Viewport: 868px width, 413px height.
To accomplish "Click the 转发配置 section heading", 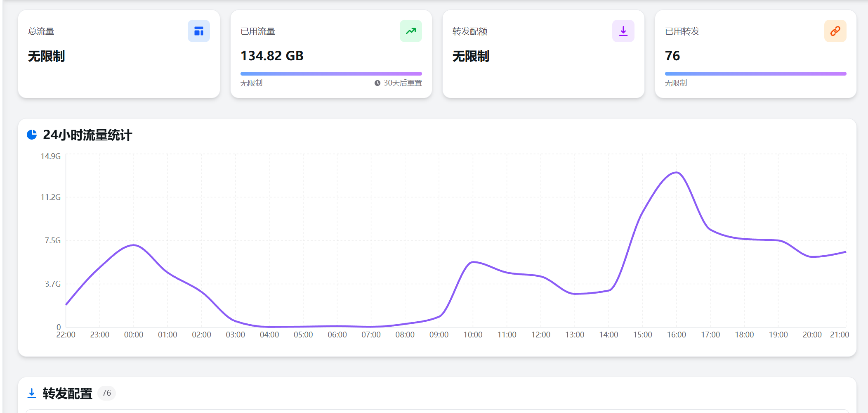I will (68, 394).
